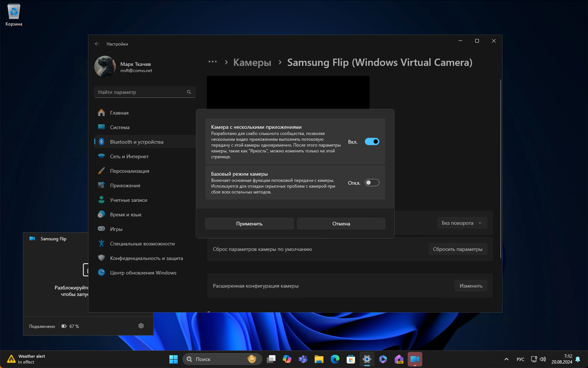Click the camera app icon on the taskbar
The width and height of the screenshot is (588, 368).
pos(415,359)
